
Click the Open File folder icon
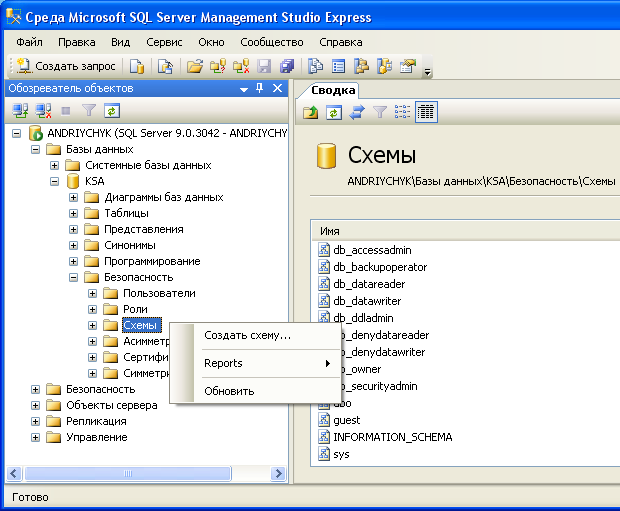click(195, 66)
